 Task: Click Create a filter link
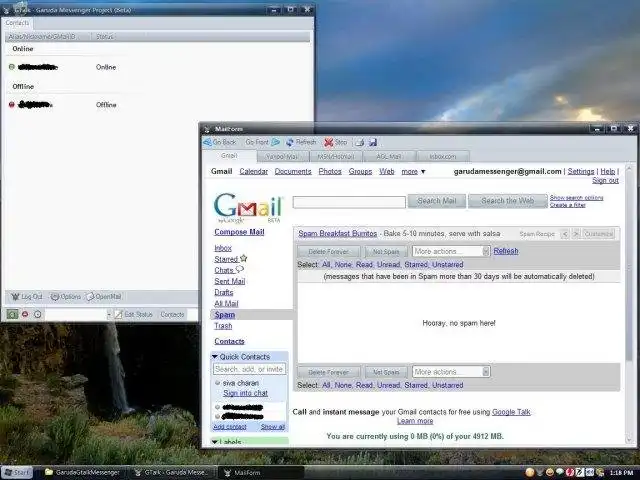click(567, 205)
